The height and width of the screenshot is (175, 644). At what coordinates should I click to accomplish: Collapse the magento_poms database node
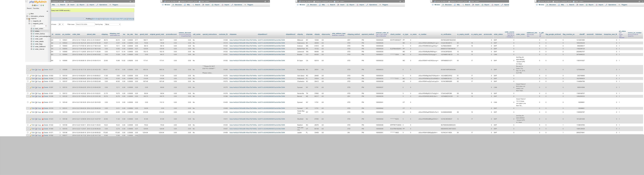pyautogui.click(x=29, y=23)
